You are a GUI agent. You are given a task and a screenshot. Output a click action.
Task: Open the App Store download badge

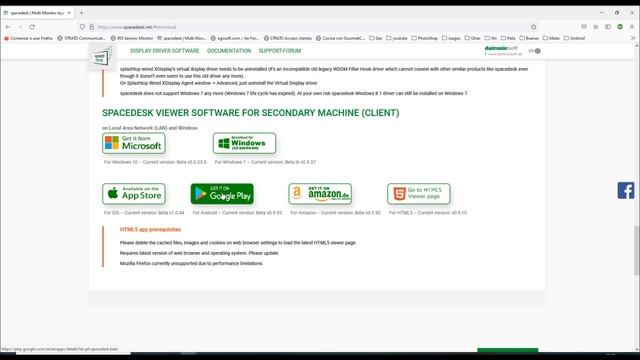pos(134,194)
